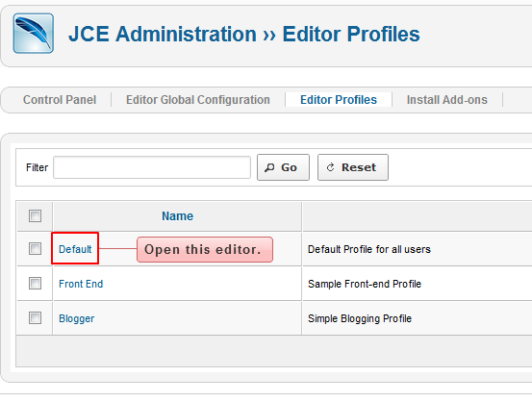The width and height of the screenshot is (532, 402).
Task: Click the refresh arrow icon in Reset
Action: click(330, 167)
